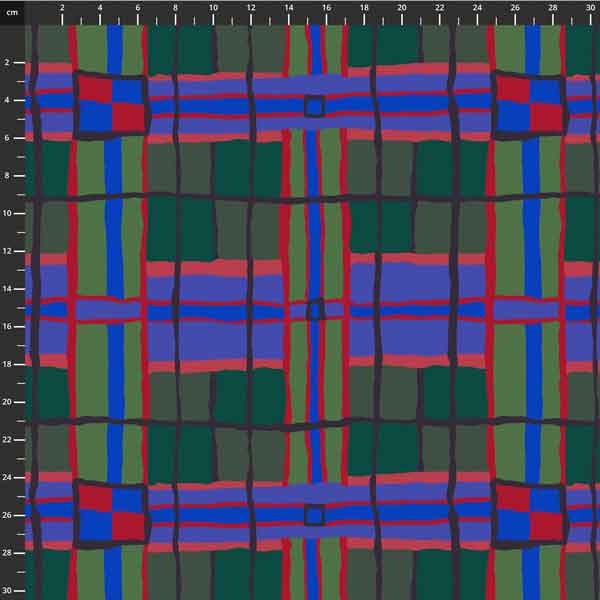Select the bottom-right red and blue checkered square

point(529,514)
